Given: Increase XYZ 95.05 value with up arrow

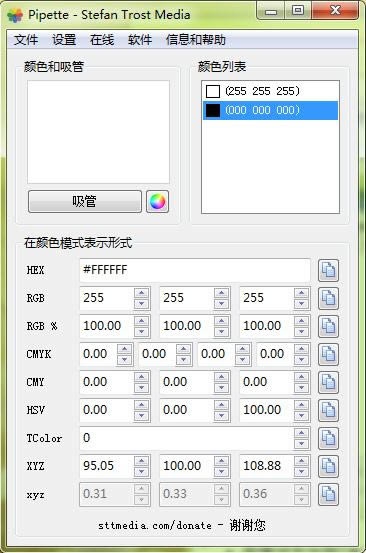Looking at the screenshot, I should 141,461.
